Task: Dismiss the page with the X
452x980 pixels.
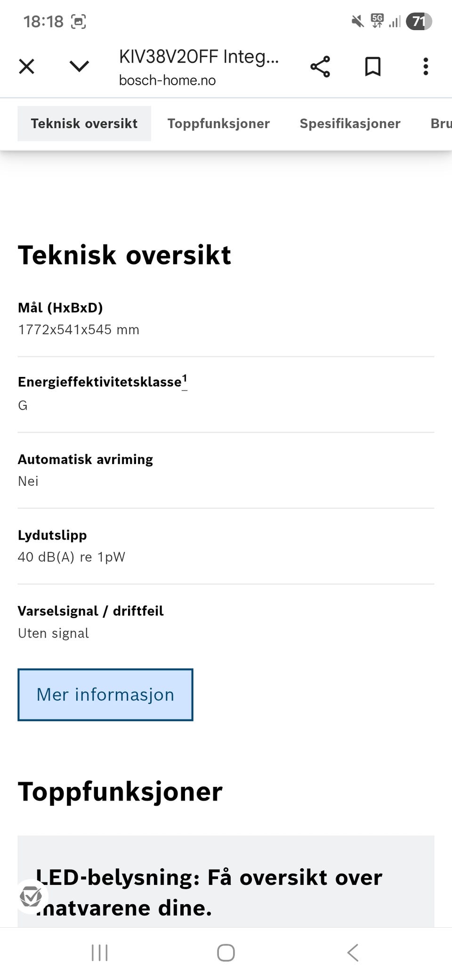Action: click(27, 66)
